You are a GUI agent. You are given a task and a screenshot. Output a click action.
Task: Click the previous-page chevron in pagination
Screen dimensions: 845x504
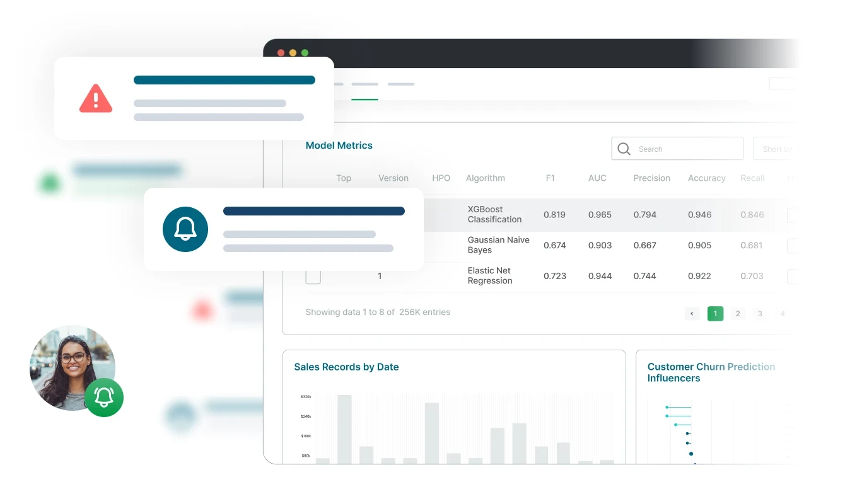coord(692,313)
